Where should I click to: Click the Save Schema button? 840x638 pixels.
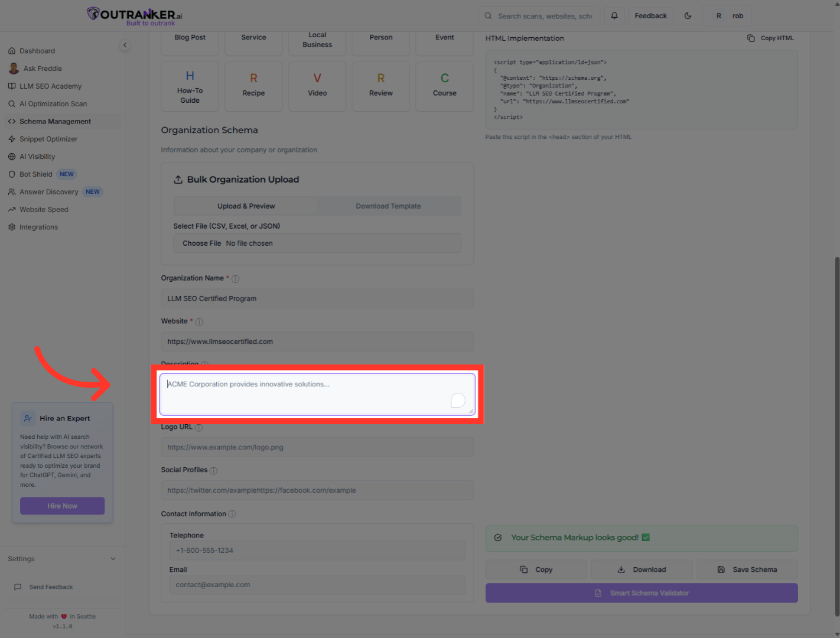point(747,569)
